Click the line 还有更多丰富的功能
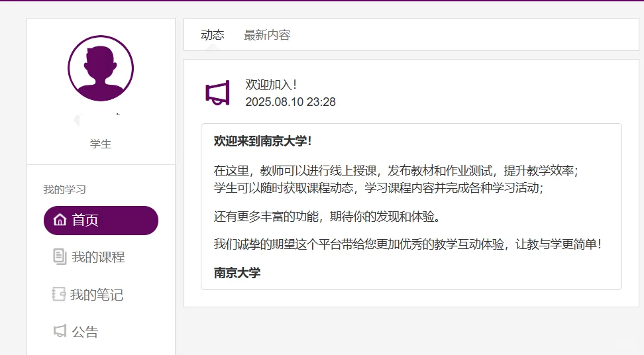The height and width of the screenshot is (355, 644). (x=327, y=217)
